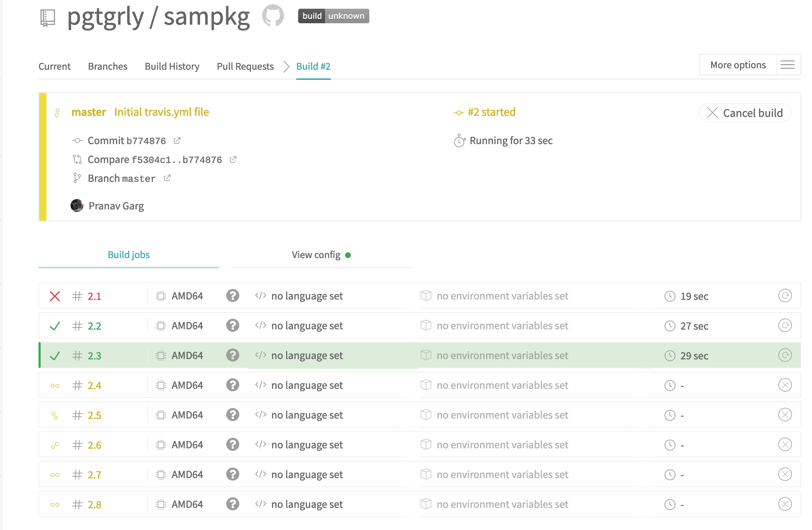The image size is (812, 530).
Task: Open the GitHub repository icon
Action: 273,16
